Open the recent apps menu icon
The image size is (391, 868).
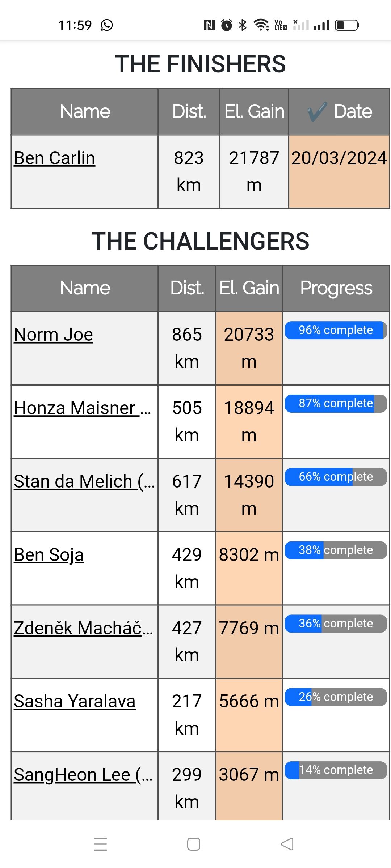coord(100,844)
